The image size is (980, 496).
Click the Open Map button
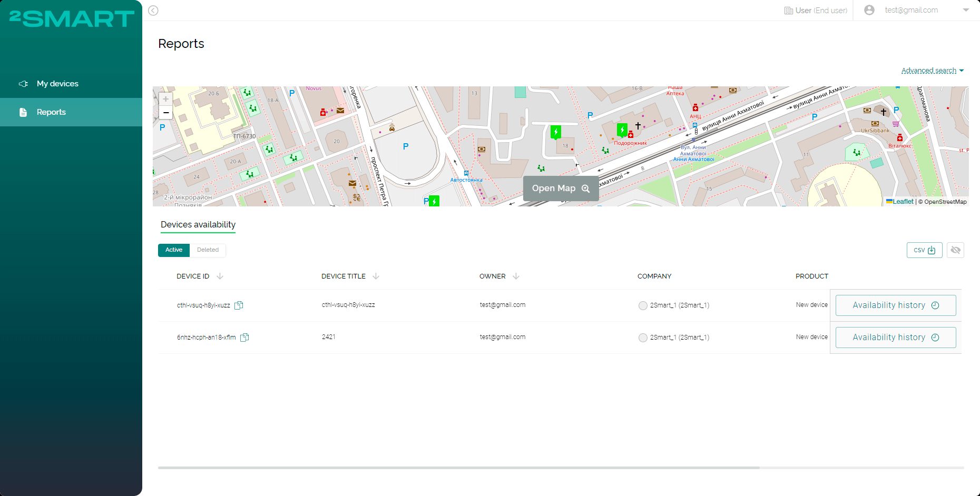tap(561, 189)
